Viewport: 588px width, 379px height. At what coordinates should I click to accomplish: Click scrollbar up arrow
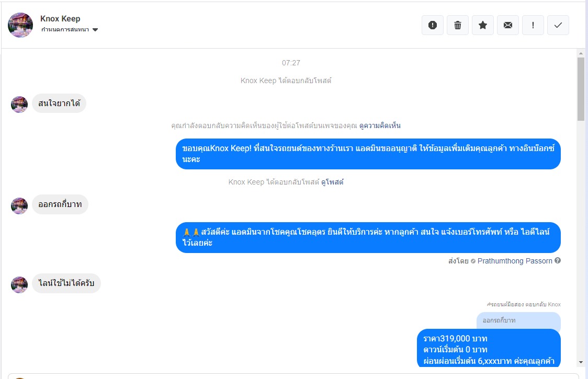tap(581, 53)
